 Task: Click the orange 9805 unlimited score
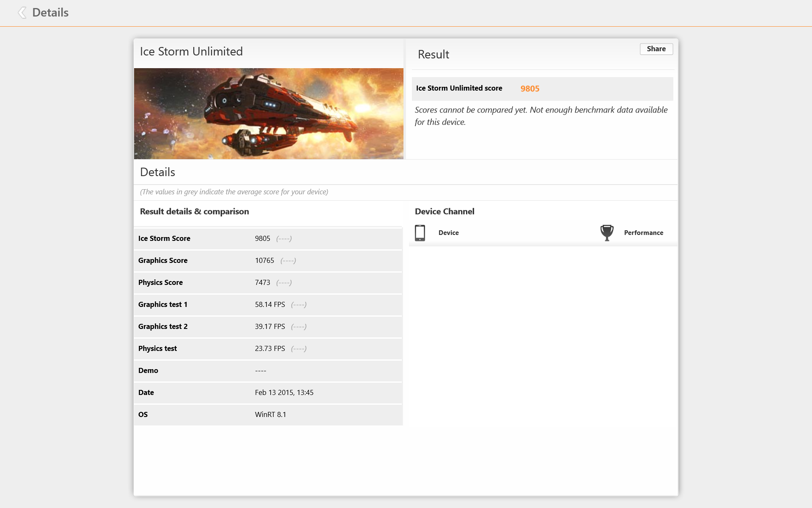tap(530, 88)
